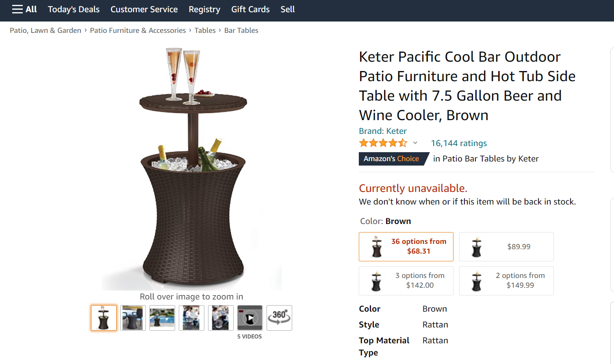Screen dimensions: 614x364
Task: Open the All hamburger menu
Action: pos(24,9)
